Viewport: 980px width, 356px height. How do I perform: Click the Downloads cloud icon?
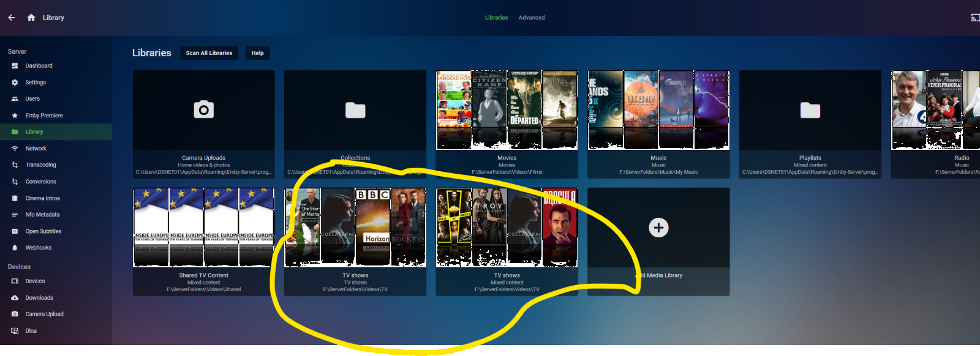point(15,298)
